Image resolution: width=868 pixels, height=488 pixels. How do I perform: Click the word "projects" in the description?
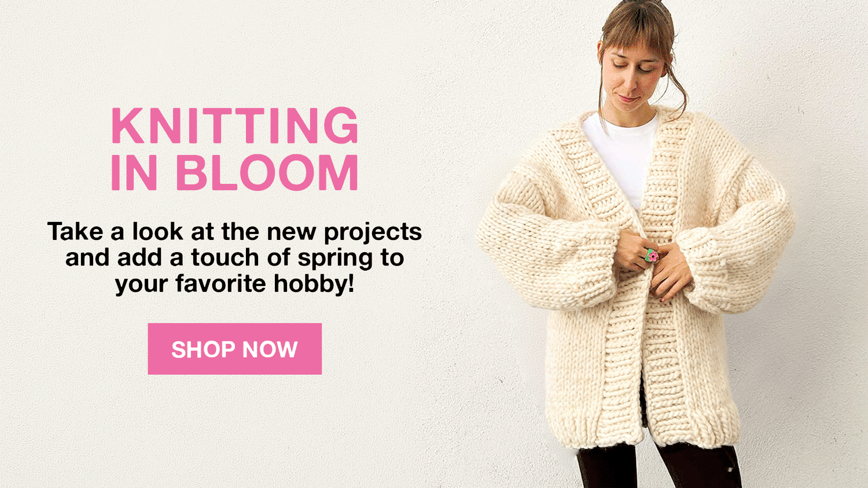[x=372, y=233]
